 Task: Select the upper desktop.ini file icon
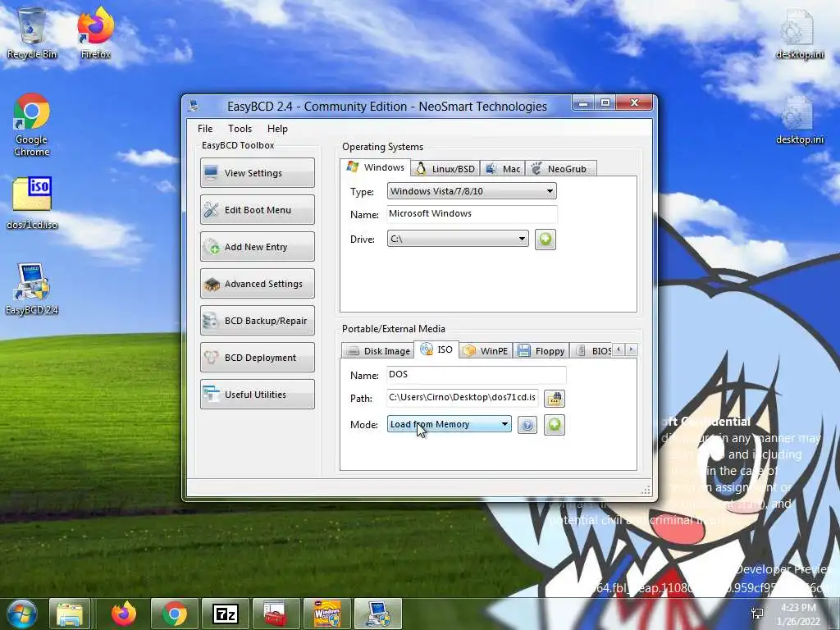[x=799, y=34]
